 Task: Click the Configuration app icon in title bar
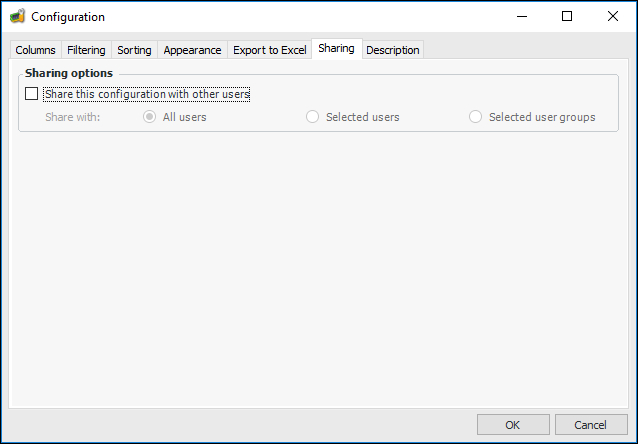pyautogui.click(x=17, y=17)
